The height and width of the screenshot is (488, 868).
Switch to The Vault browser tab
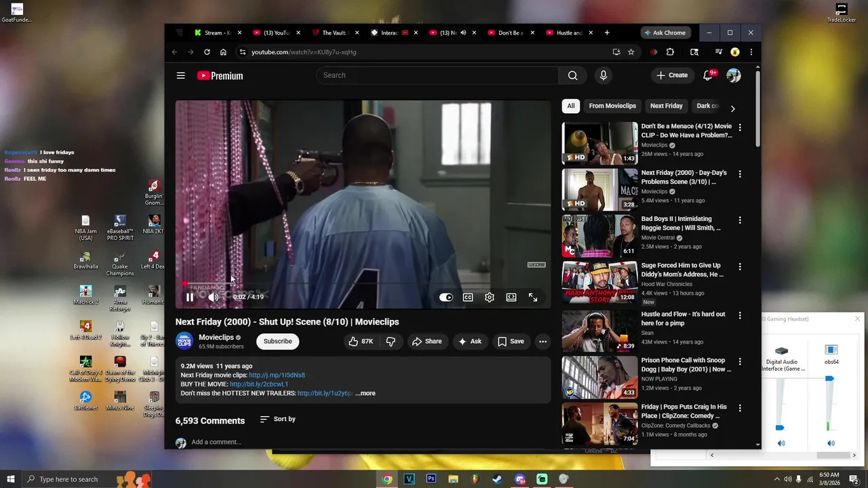tap(334, 33)
